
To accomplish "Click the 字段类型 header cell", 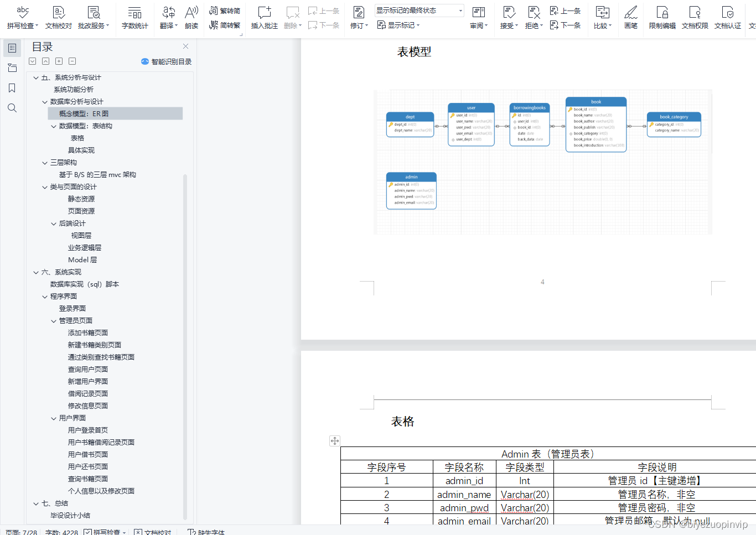I will coord(525,467).
